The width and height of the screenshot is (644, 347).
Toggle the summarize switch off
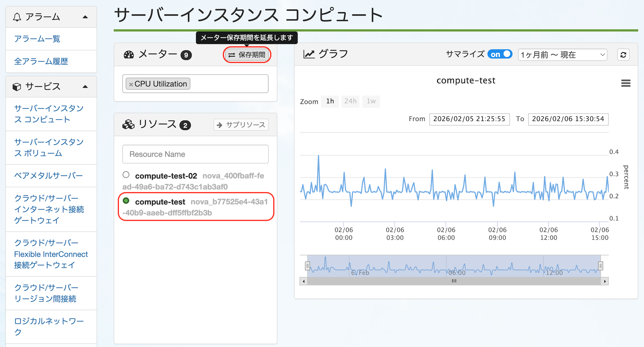pos(500,54)
